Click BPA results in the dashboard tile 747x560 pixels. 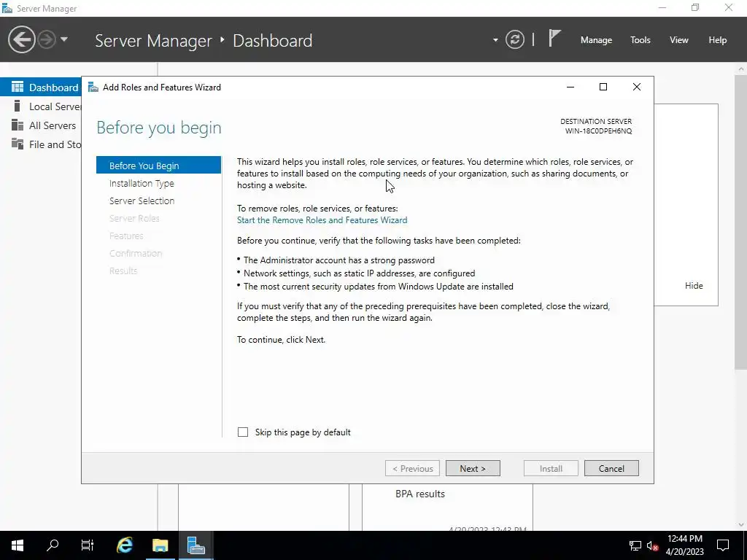[x=419, y=494]
